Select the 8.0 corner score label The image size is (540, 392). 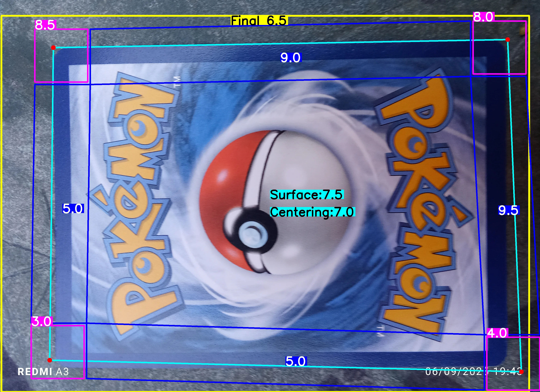[x=483, y=17]
